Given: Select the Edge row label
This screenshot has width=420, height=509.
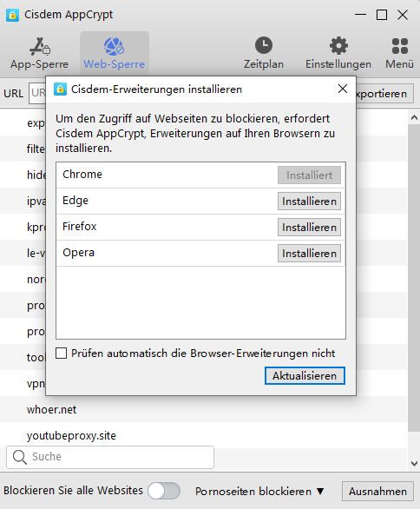Looking at the screenshot, I should tap(75, 201).
